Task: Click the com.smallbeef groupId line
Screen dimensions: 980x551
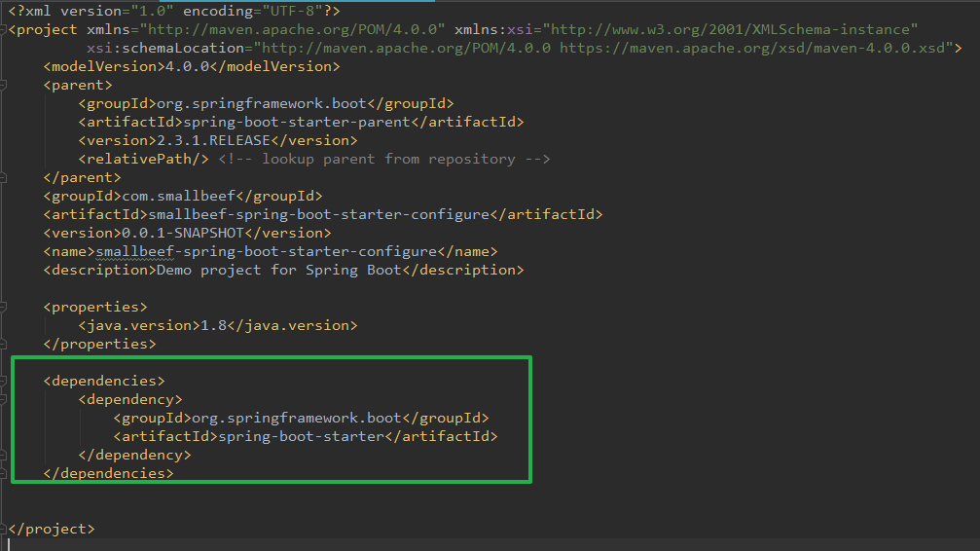Action: (x=183, y=196)
